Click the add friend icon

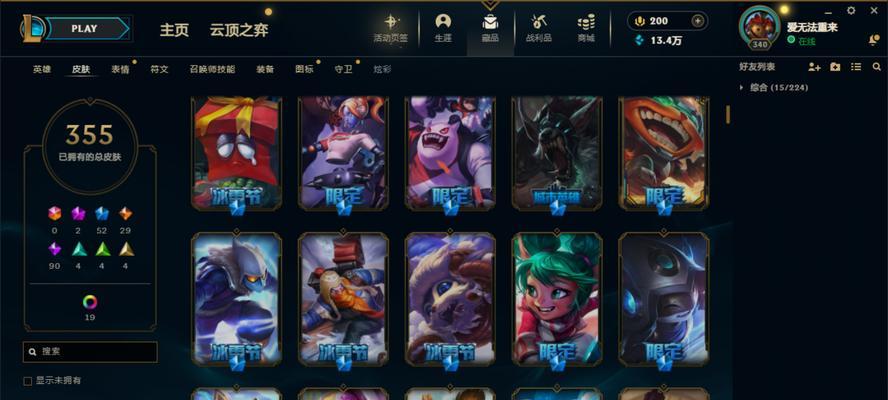coord(814,67)
